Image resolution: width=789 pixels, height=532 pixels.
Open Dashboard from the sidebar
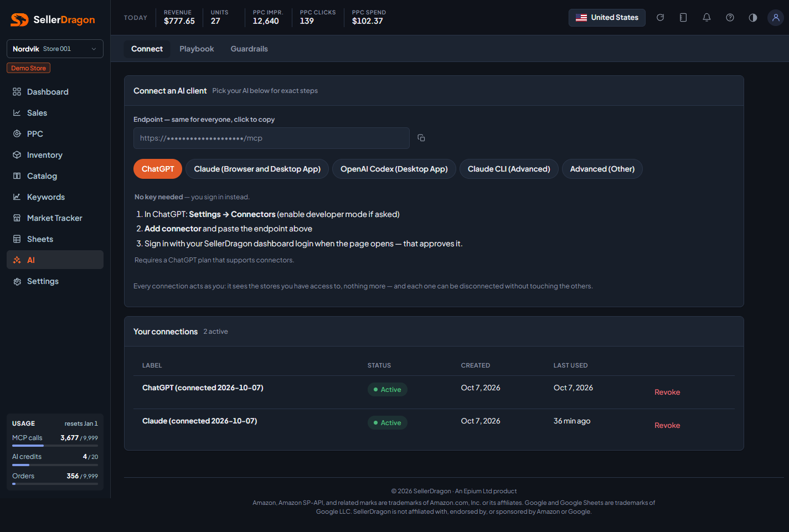pos(55,92)
